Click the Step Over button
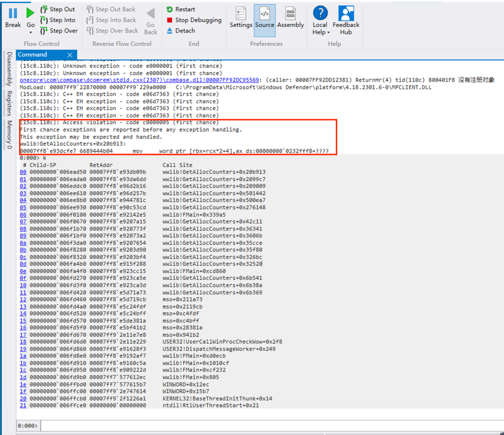 pos(59,31)
